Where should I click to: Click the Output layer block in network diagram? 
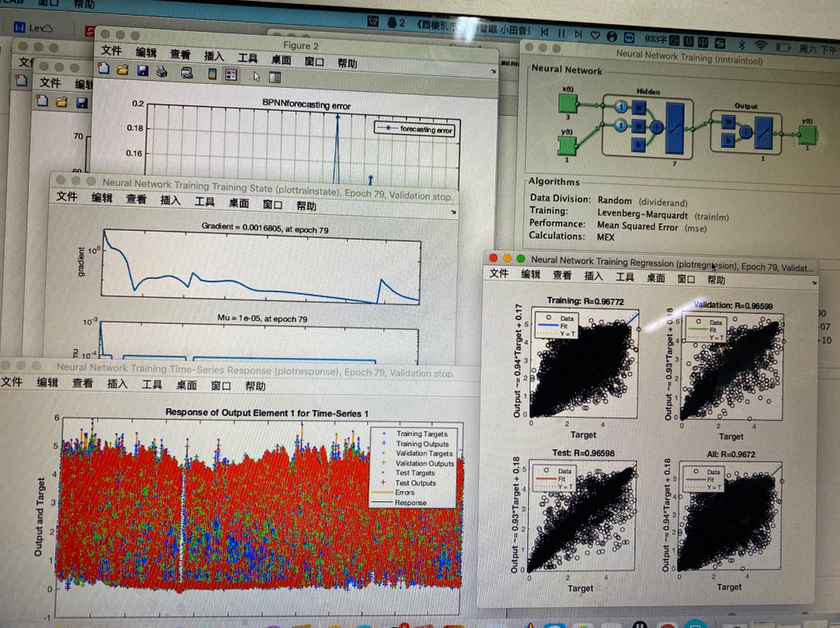point(746,131)
